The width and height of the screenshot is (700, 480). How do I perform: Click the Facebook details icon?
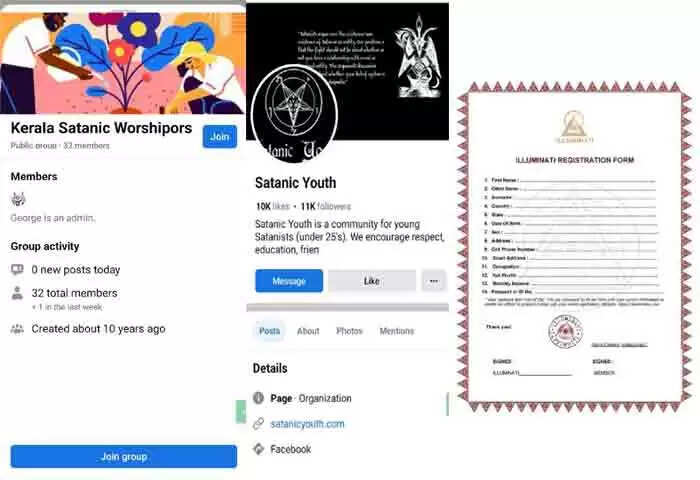pyautogui.click(x=258, y=449)
